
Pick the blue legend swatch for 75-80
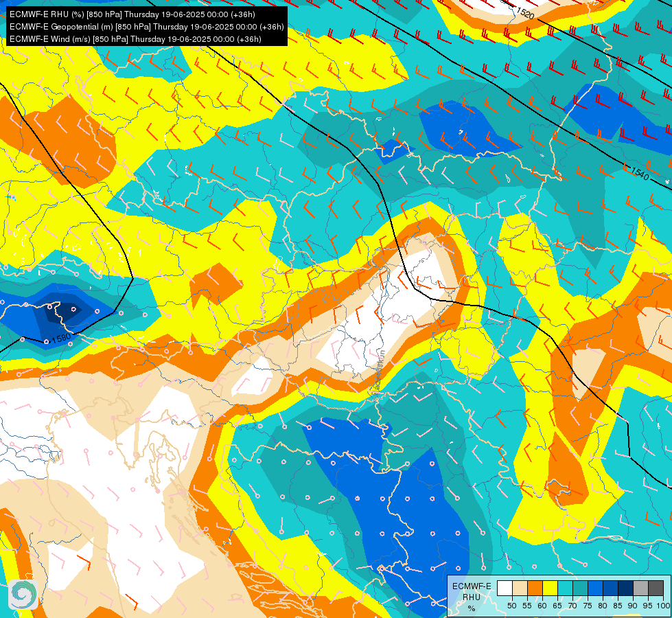point(595,588)
